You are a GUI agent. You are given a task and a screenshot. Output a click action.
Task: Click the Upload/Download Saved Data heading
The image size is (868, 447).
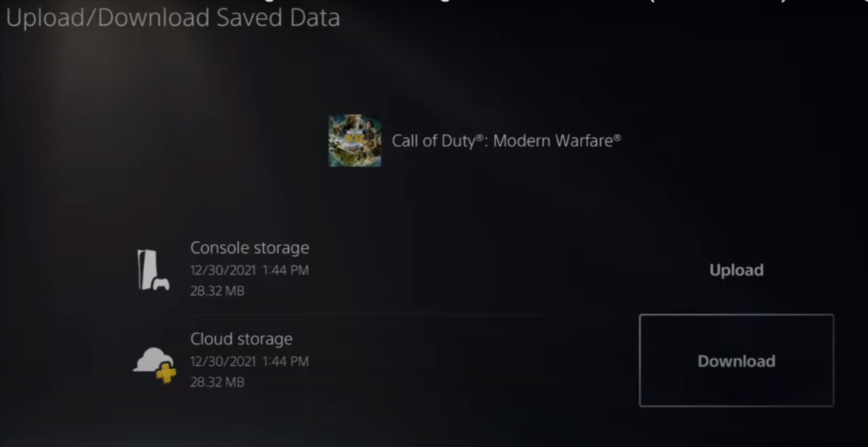tap(172, 18)
